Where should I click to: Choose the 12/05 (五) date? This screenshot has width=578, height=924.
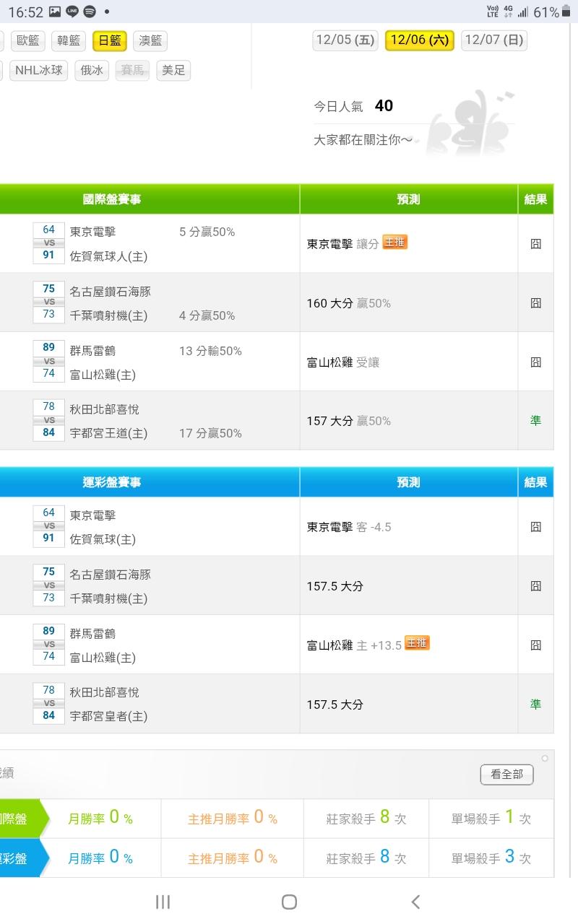(x=345, y=40)
